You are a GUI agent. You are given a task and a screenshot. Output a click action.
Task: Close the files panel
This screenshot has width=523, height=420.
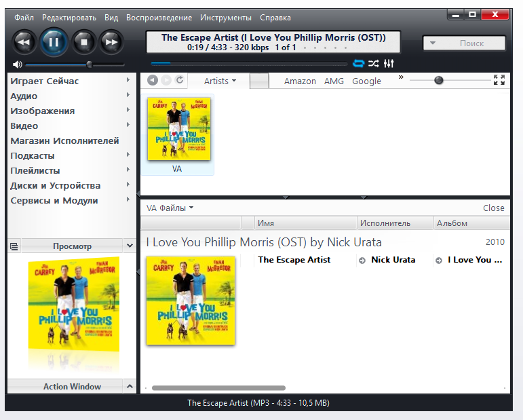493,208
